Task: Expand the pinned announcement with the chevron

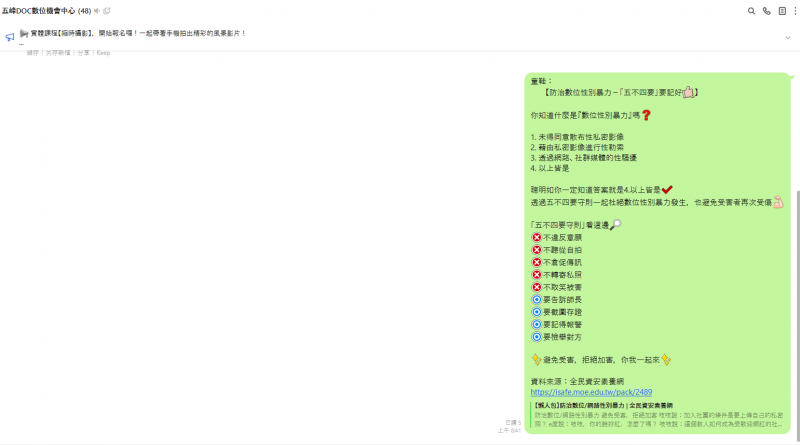Action: pyautogui.click(x=787, y=37)
